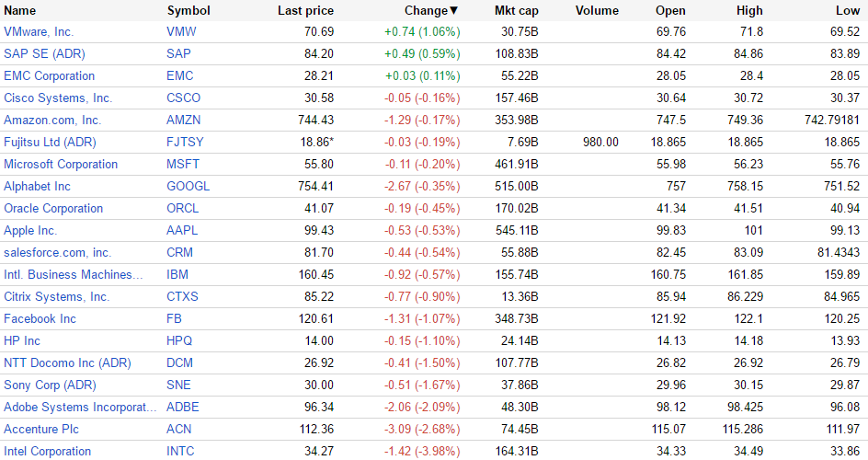Select the AMZN ticker symbol link
Image resolution: width=868 pixels, height=460 pixels.
184,121
